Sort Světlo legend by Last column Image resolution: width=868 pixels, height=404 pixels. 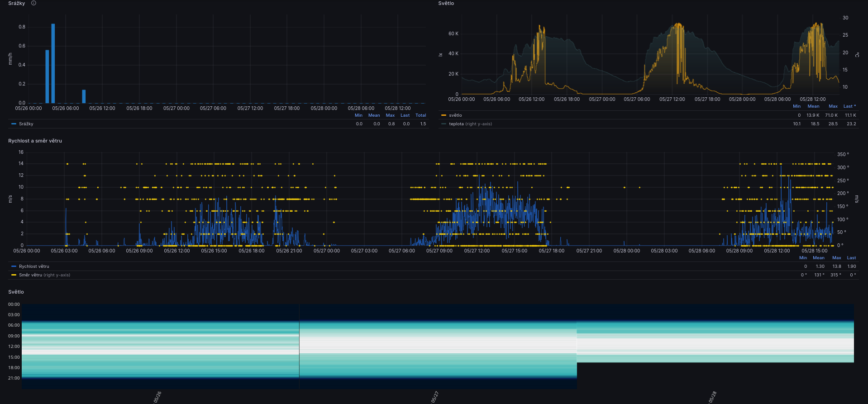coord(849,106)
